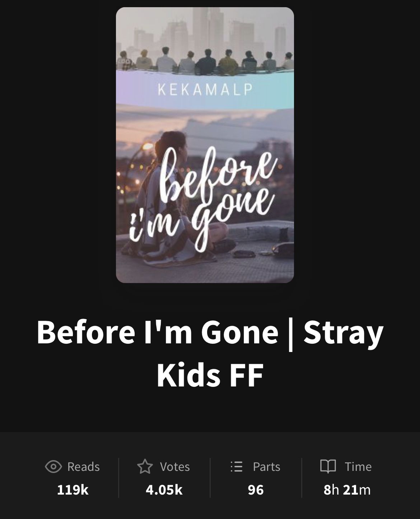
Task: Click the Reads label
Action: 84,467
